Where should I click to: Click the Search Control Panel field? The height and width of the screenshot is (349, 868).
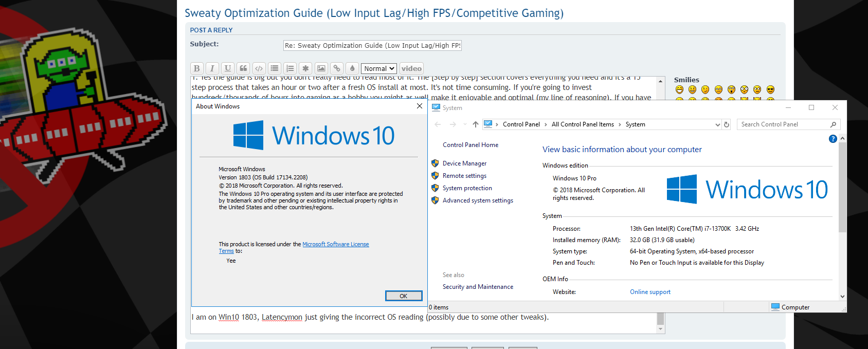tap(784, 124)
